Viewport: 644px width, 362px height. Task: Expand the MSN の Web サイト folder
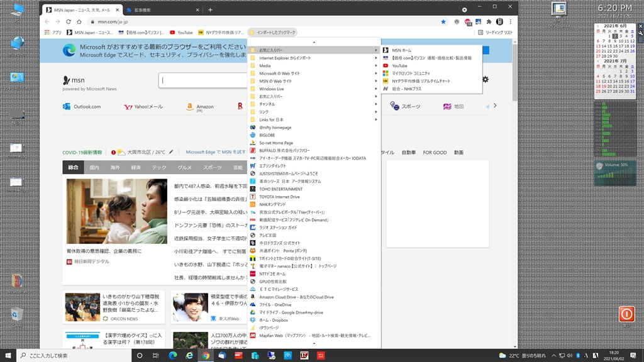coord(313,81)
